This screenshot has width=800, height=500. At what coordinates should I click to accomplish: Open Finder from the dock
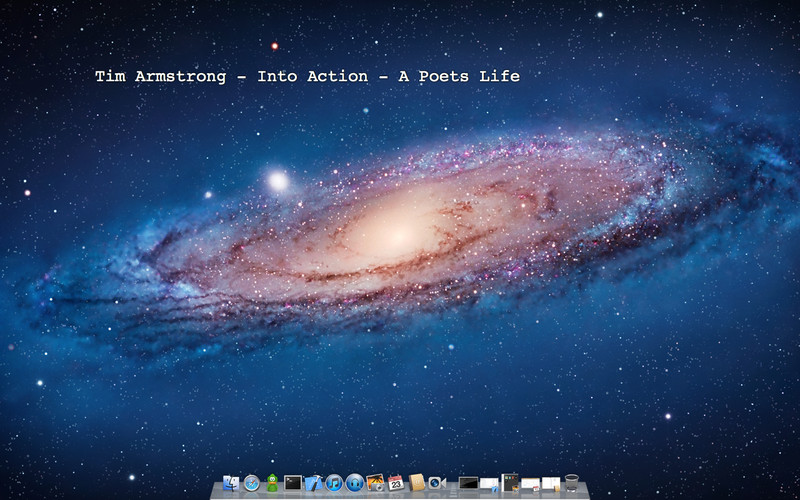(231, 483)
